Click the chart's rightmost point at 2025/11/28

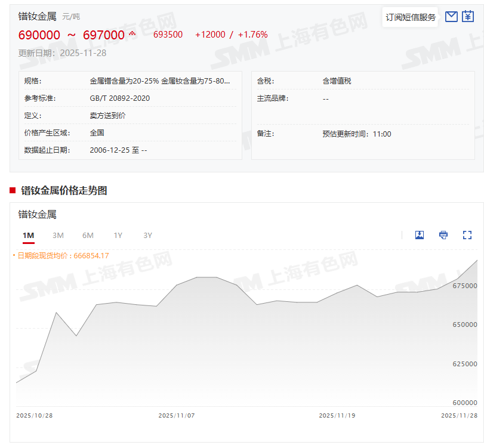click(477, 261)
